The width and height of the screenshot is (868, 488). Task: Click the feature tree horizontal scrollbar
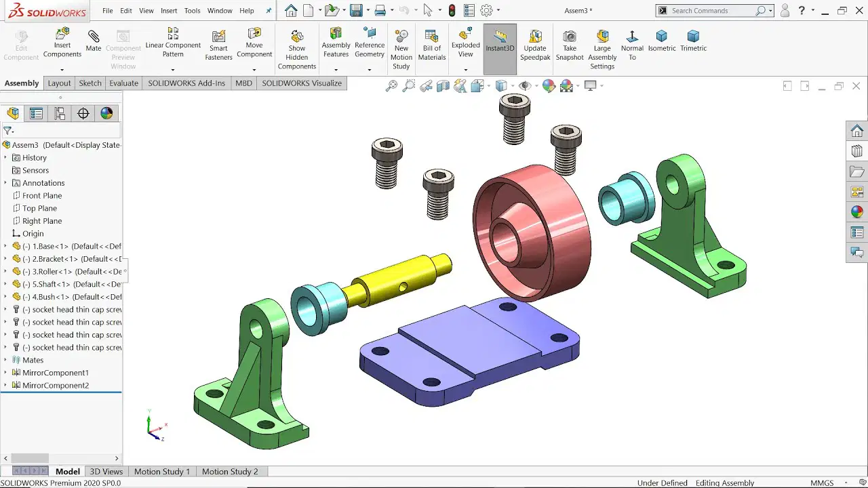(x=61, y=458)
